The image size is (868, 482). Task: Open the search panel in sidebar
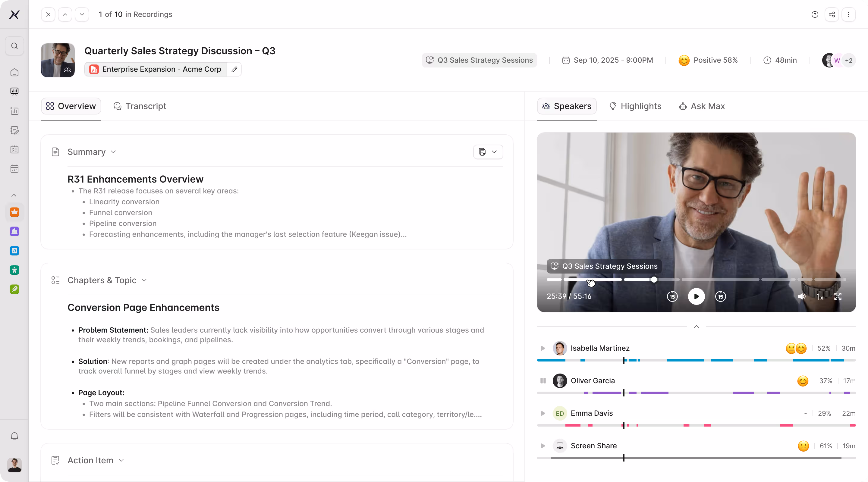(14, 45)
